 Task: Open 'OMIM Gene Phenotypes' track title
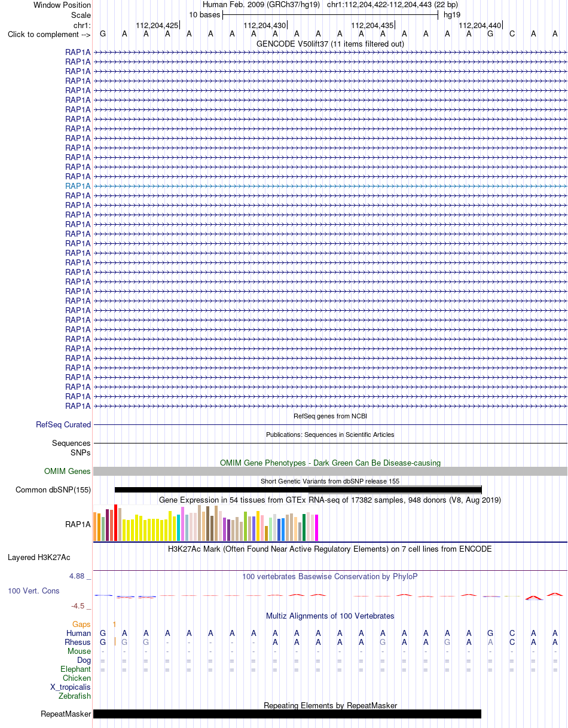pos(330,463)
